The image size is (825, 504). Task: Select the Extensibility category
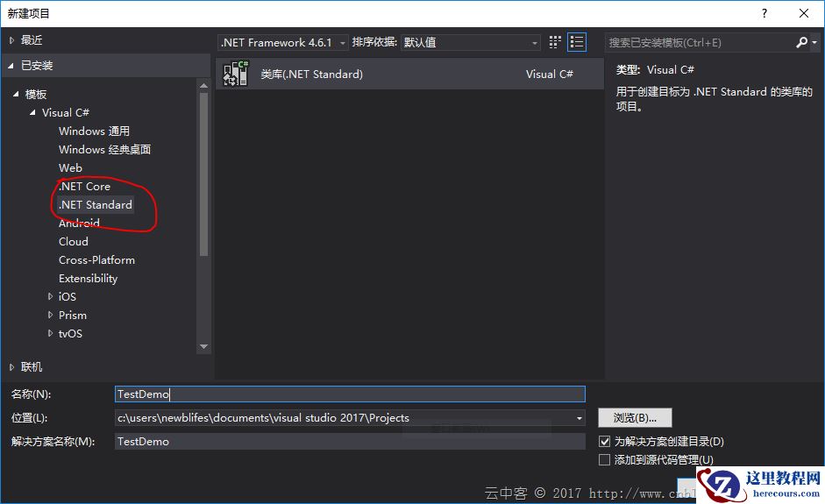(x=88, y=279)
